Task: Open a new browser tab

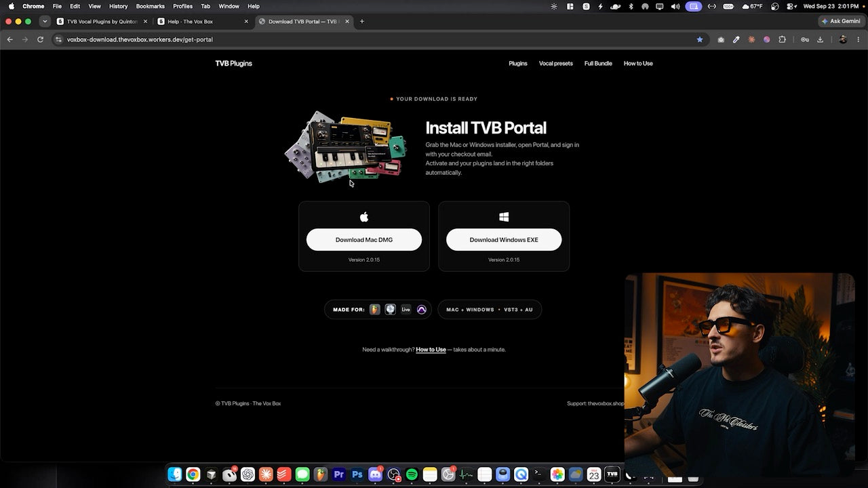Action: click(362, 22)
